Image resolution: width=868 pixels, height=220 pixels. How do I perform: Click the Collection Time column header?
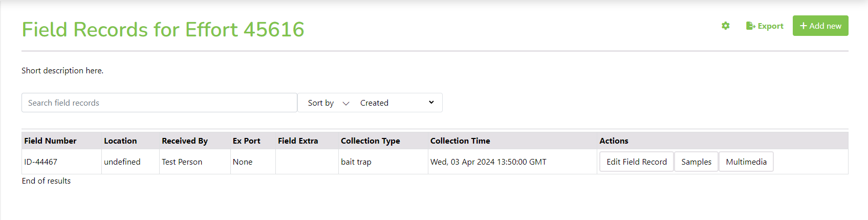coord(460,141)
